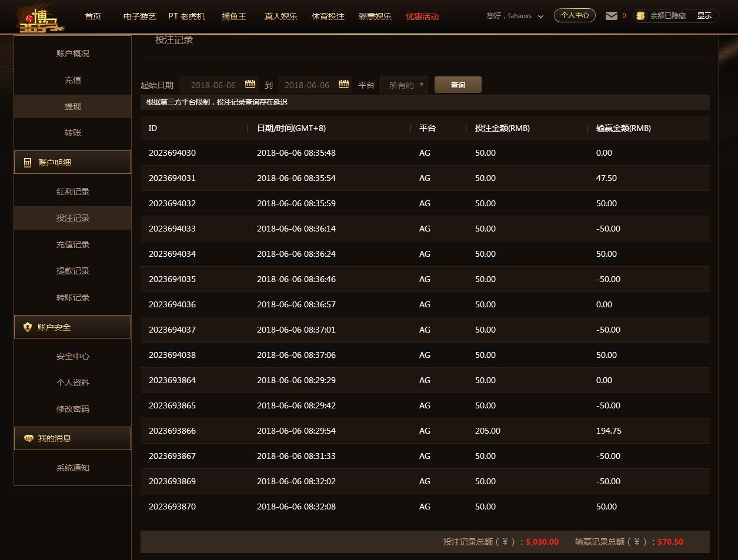Open 充值记录 in sidebar
This screenshot has height=560, width=738.
tap(73, 244)
